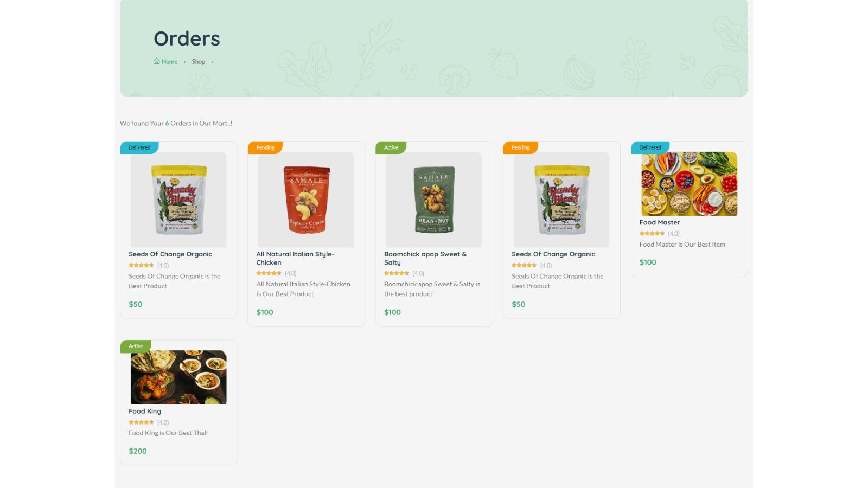This screenshot has height=488, width=868.
Task: Click the star rating under Food King
Action: pyautogui.click(x=141, y=422)
